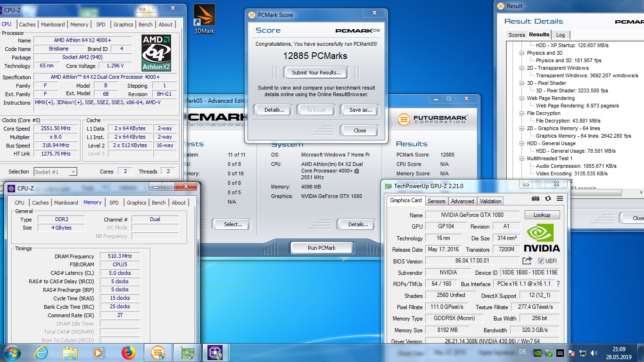644x362 pixels.
Task: Open the Bench tab in top CPU-Z window
Action: [146, 25]
